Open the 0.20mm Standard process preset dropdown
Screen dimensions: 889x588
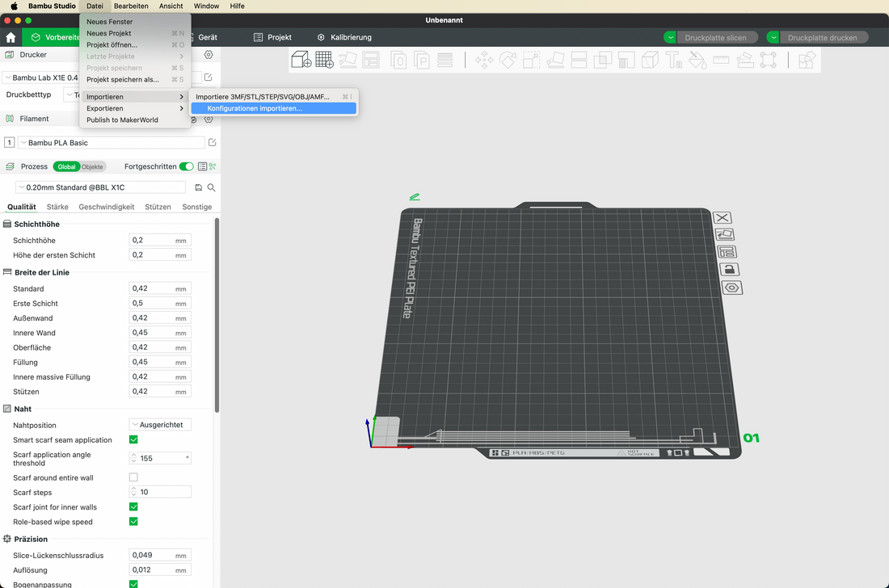pos(100,187)
